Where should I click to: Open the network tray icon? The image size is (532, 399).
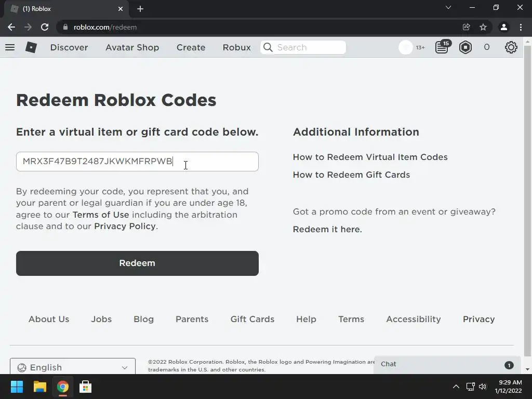pos(470,387)
